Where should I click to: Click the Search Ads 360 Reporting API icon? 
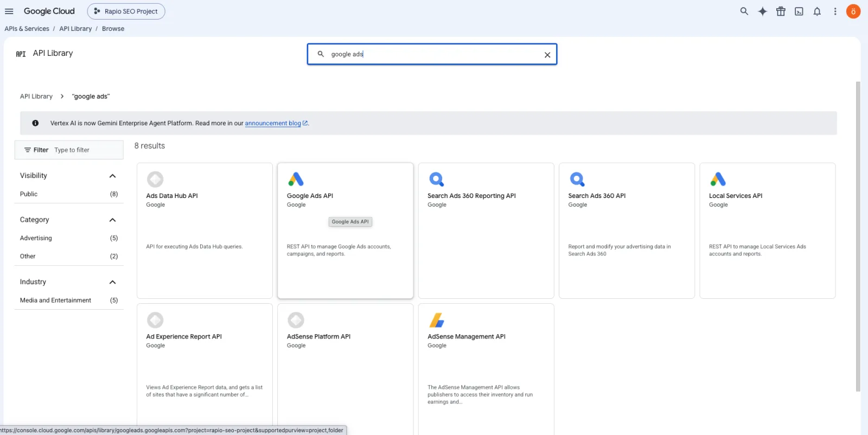[x=437, y=179]
